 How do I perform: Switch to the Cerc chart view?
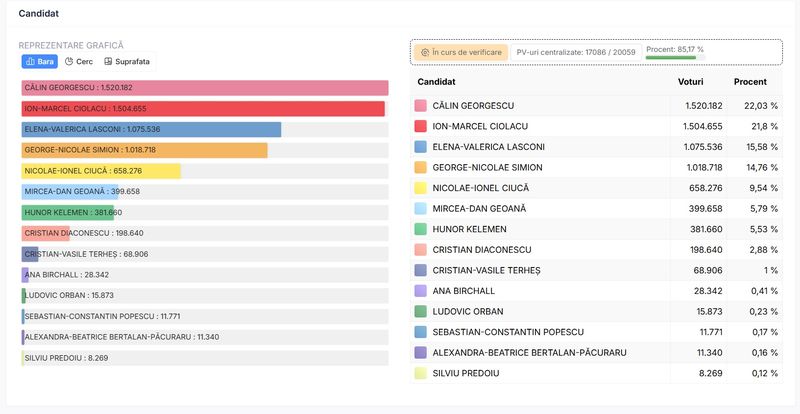(78, 62)
